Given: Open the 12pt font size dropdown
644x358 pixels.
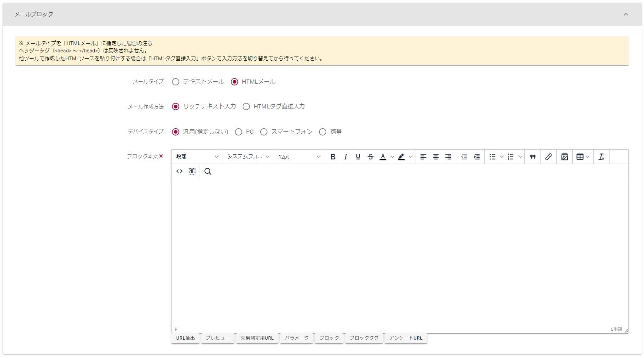Looking at the screenshot, I should [299, 157].
